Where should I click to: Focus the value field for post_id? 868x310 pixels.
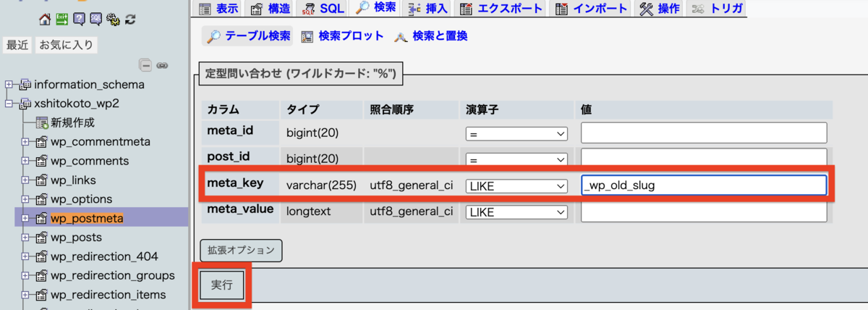[704, 158]
